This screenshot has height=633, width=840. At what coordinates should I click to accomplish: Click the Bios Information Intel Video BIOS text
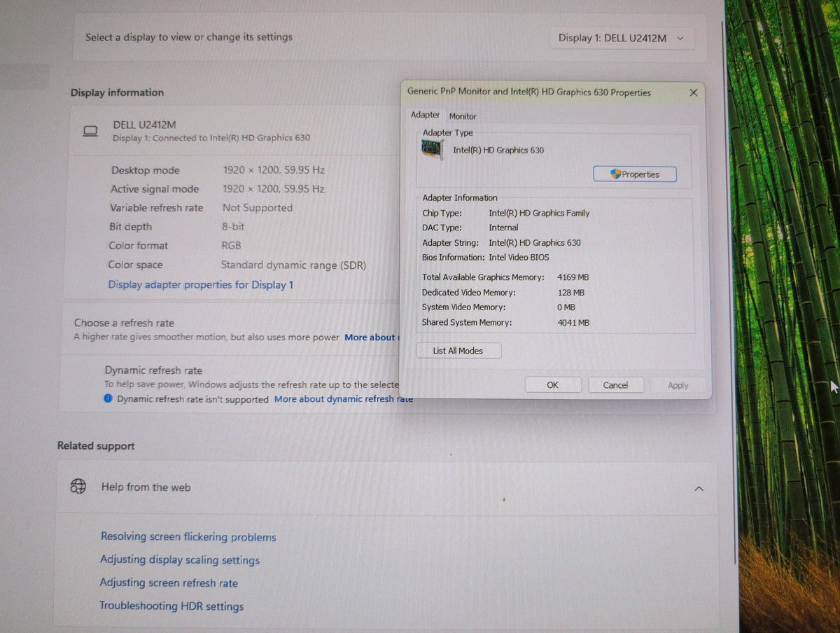tap(519, 258)
